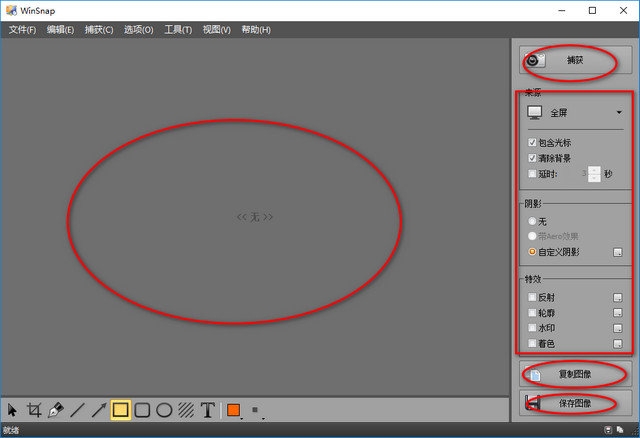Image resolution: width=640 pixels, height=438 pixels.
Task: Click the 保存图像 button
Action: [x=576, y=403]
